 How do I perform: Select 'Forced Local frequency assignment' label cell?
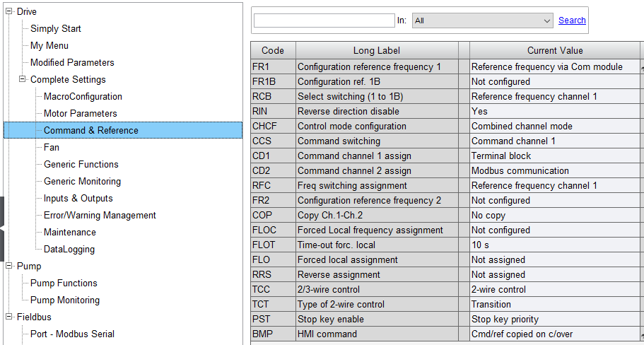[x=377, y=230]
